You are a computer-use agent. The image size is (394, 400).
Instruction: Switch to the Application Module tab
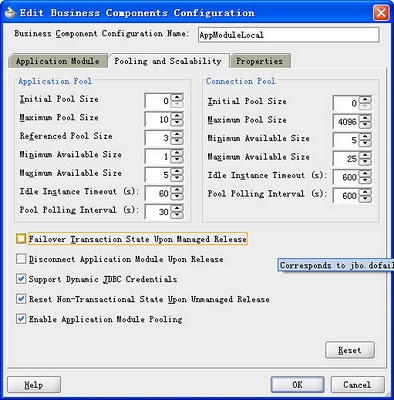click(x=58, y=61)
